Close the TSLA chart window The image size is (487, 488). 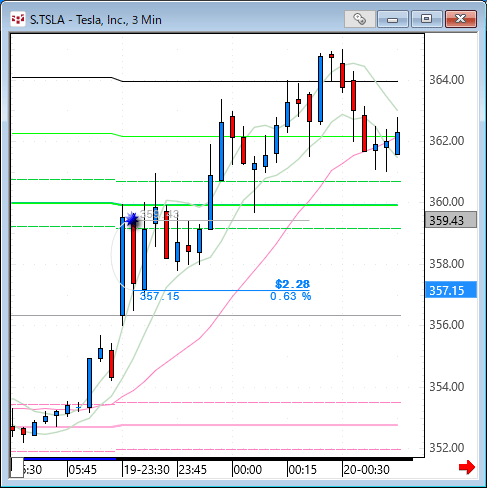(x=461, y=19)
